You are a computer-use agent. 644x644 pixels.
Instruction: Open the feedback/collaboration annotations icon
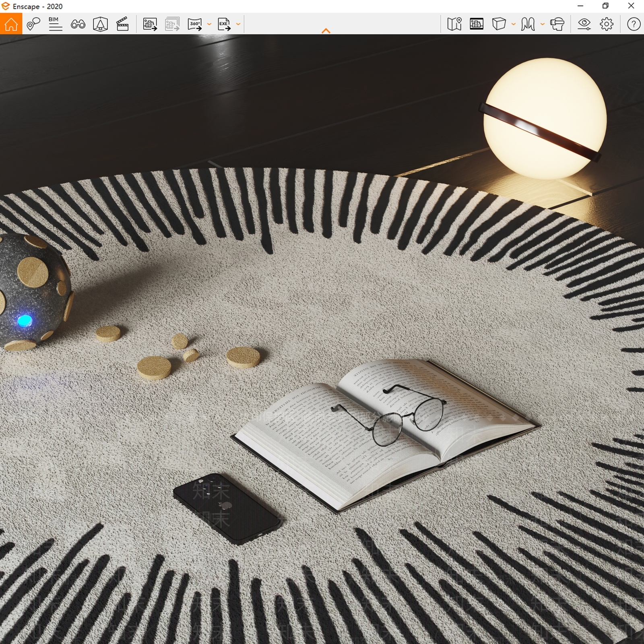point(33,24)
